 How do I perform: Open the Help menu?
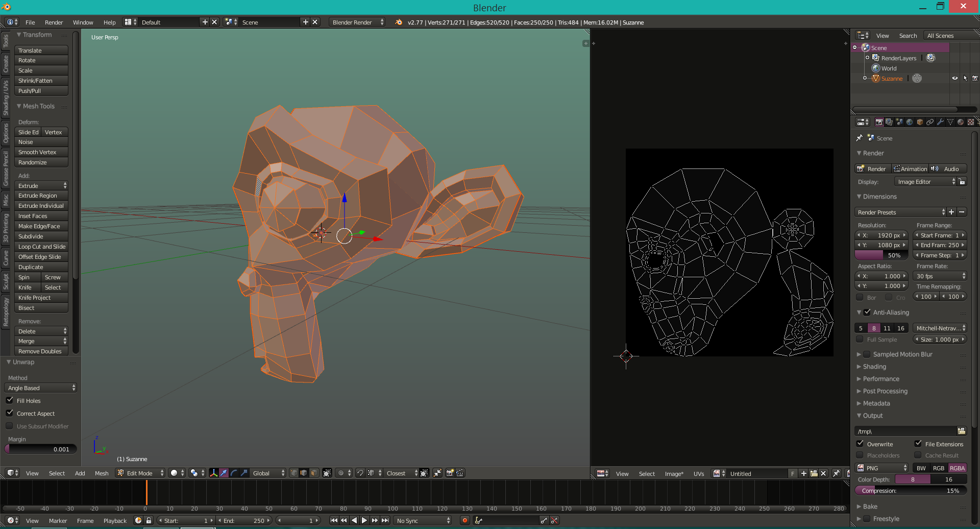coord(110,22)
